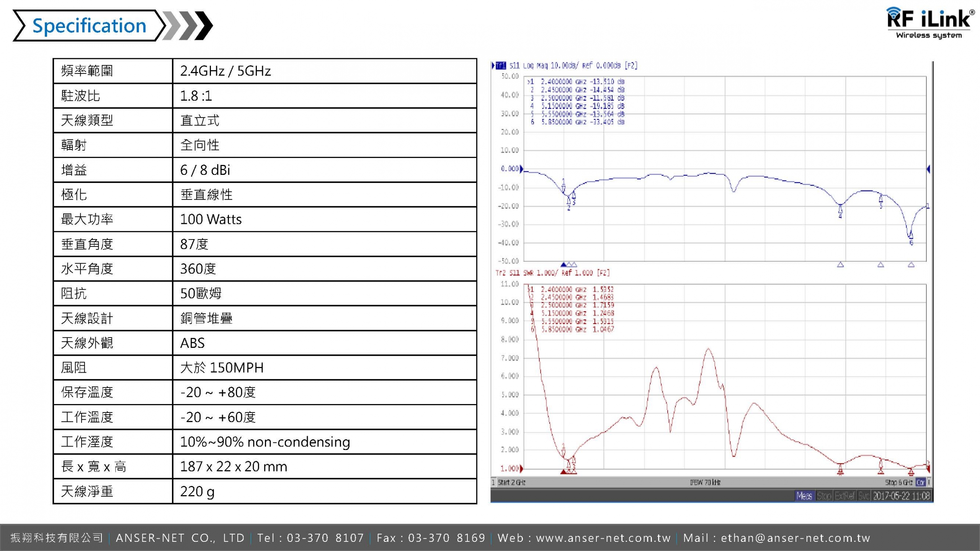Open the www.anser-net.com.tw web link
The height and width of the screenshot is (551, 980).
pos(603,538)
